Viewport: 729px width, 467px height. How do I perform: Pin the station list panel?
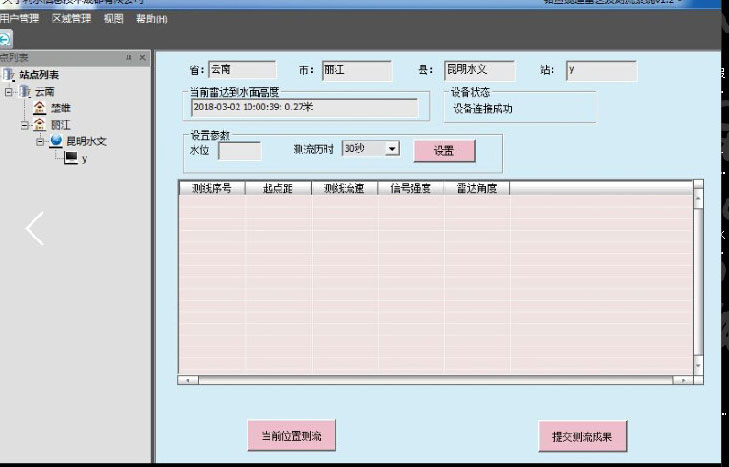tap(129, 57)
